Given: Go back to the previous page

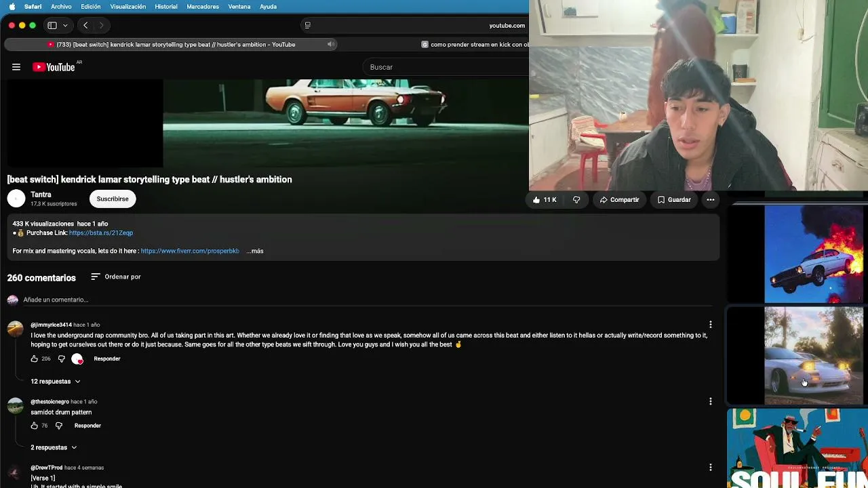Looking at the screenshot, I should coord(85,25).
